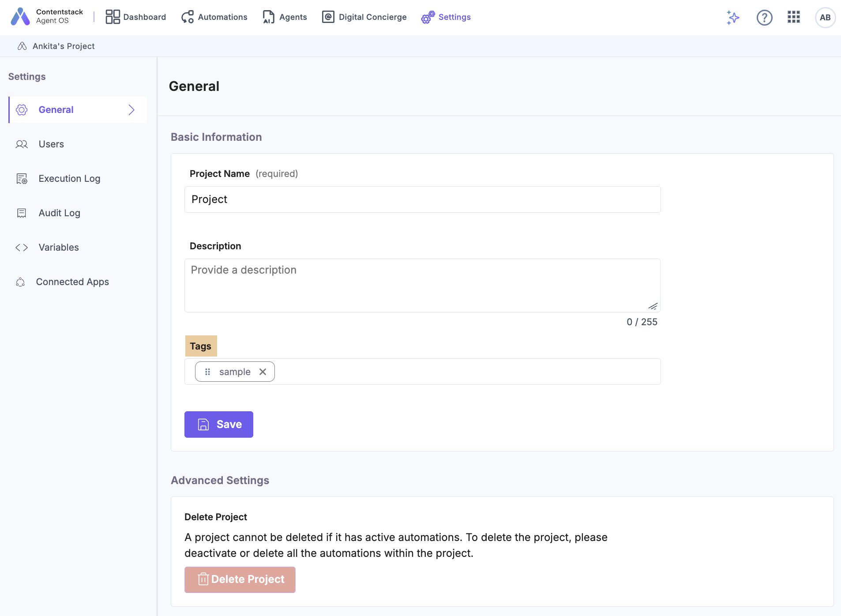Click the Delete Project button
The image size is (841, 616).
(240, 579)
